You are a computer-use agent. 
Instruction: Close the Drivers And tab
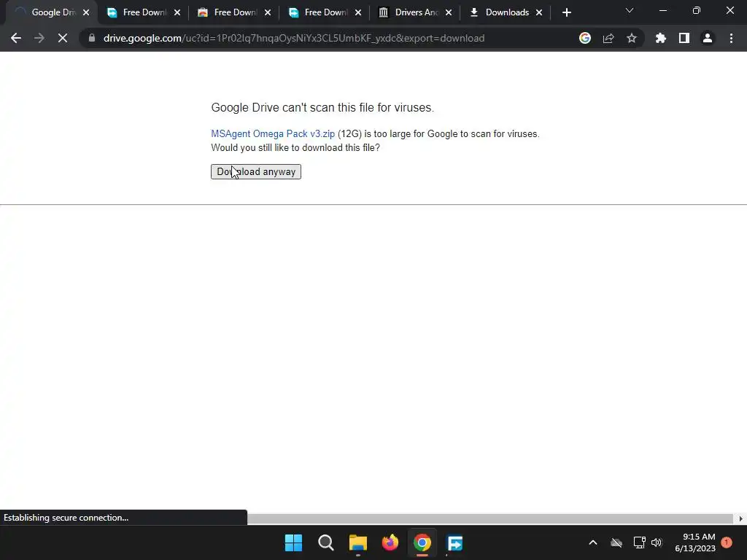449,12
